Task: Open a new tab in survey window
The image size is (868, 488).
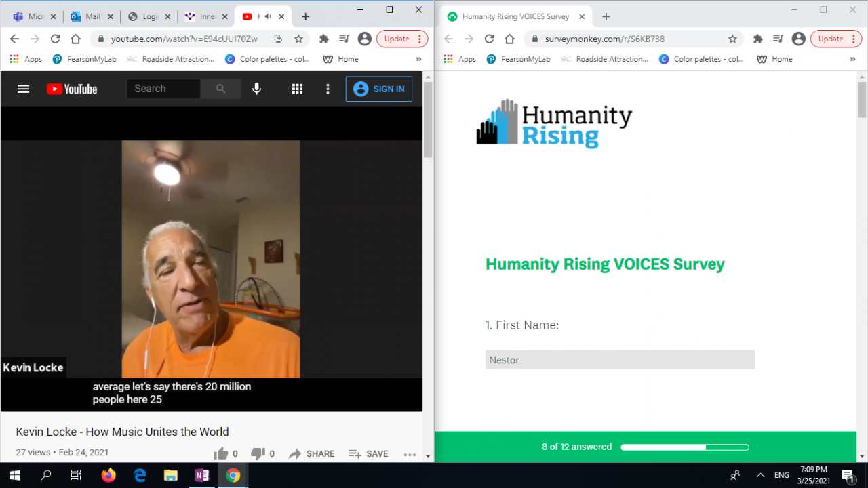Action: [606, 16]
